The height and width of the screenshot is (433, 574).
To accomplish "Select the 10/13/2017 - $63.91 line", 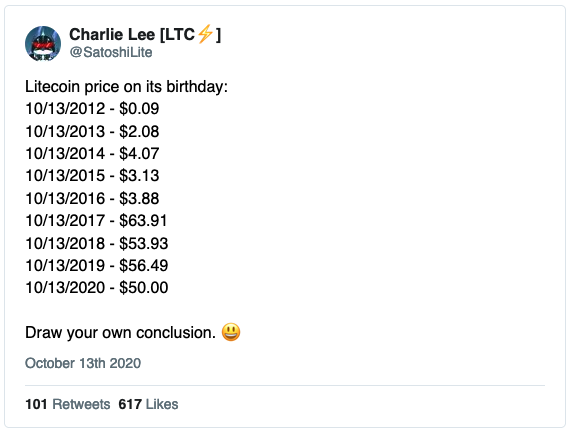I will [x=96, y=221].
